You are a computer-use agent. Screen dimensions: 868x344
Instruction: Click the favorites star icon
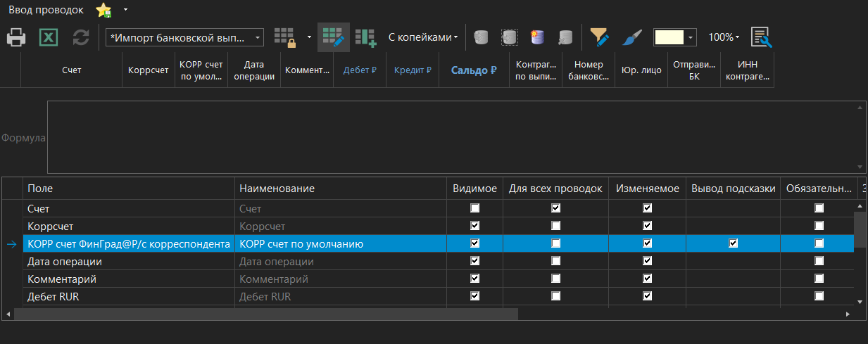tap(103, 11)
